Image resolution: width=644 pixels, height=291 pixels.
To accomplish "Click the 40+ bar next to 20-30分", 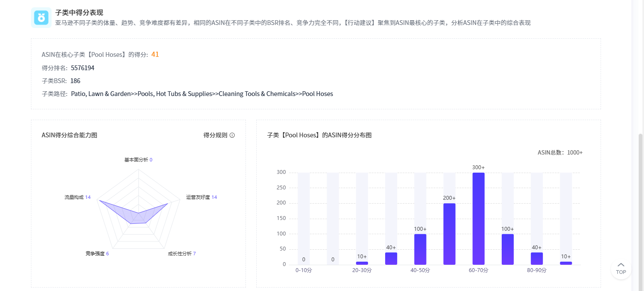I will point(391,259).
